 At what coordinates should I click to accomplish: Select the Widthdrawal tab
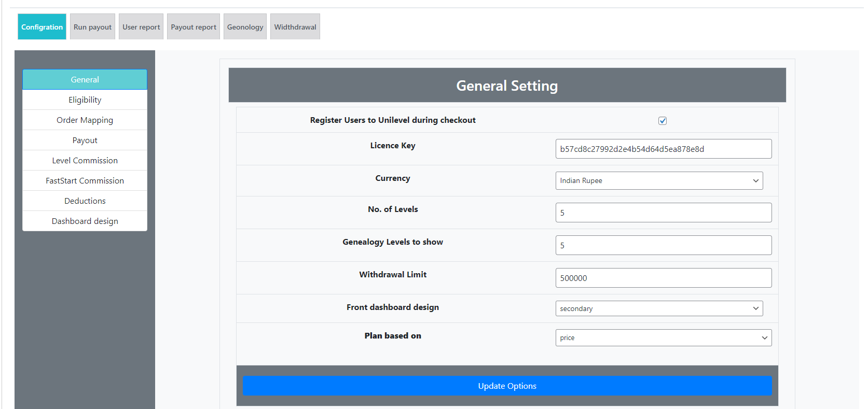tap(295, 27)
